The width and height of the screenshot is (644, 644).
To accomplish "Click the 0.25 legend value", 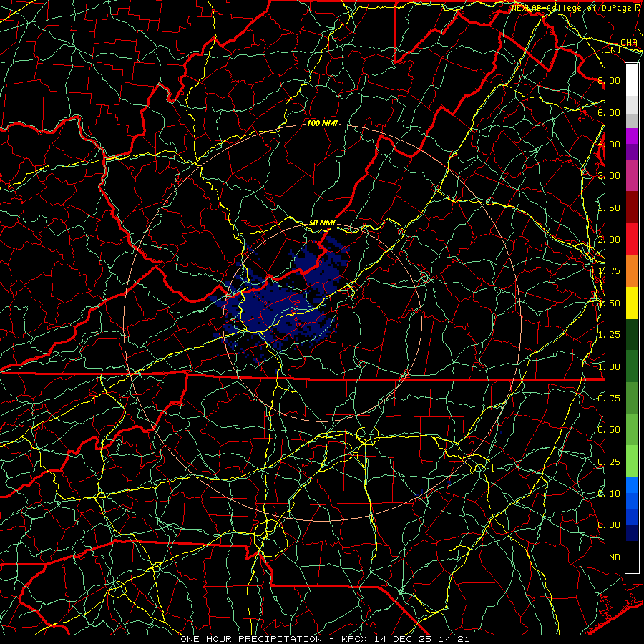I will pos(609,462).
